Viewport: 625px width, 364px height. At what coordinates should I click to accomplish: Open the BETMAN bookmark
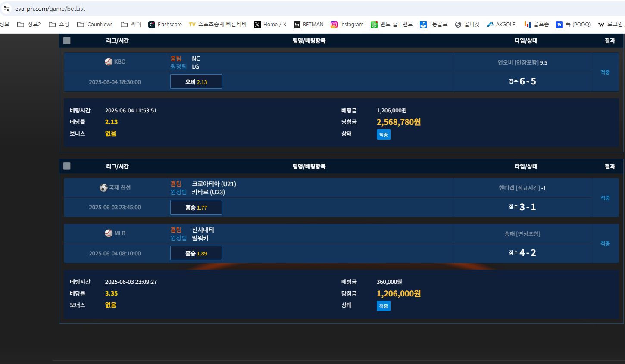tap(309, 25)
